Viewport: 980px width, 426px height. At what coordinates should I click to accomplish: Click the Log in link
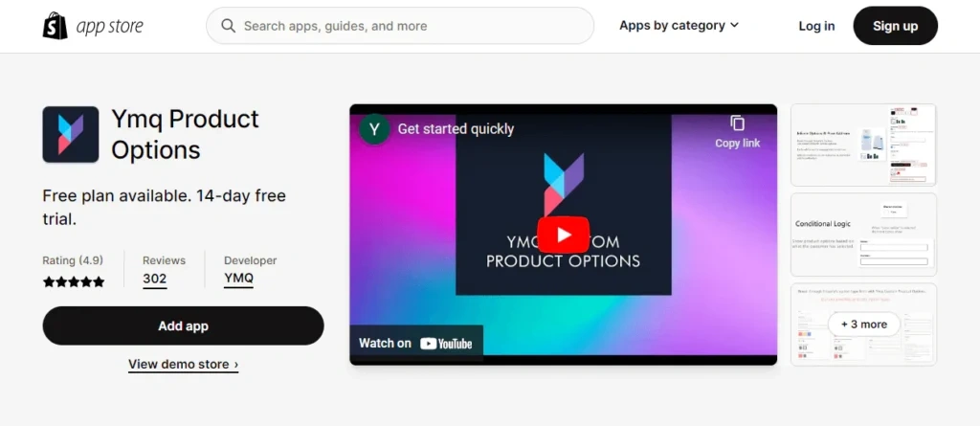pyautogui.click(x=816, y=26)
